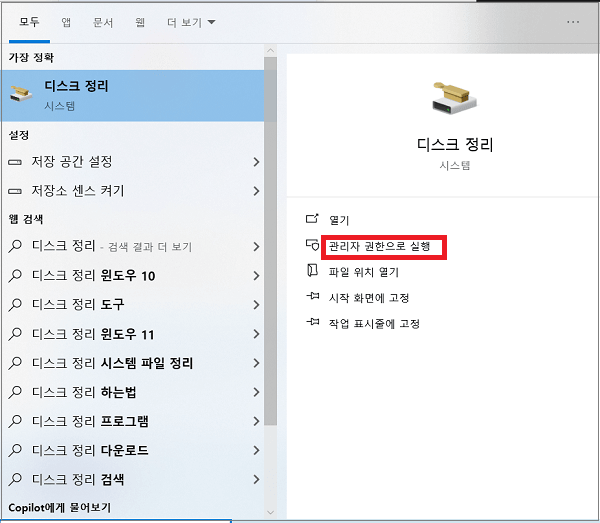
Task: Switch to the 앱 tab
Action: tap(66, 22)
